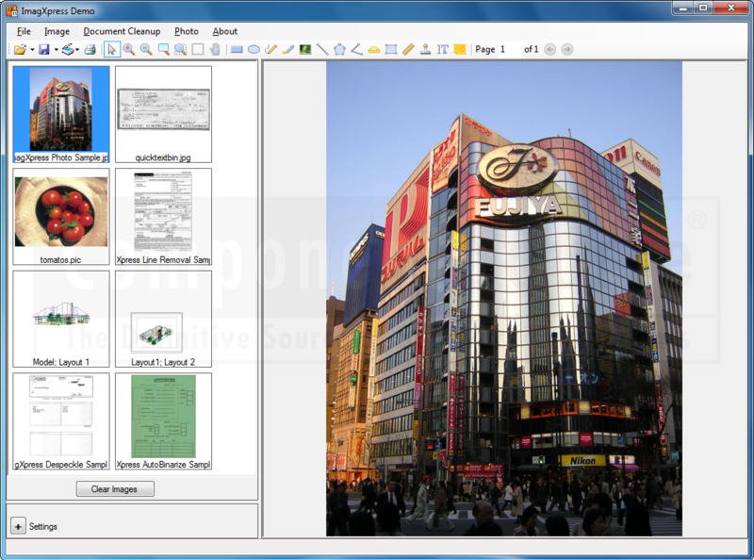The width and height of the screenshot is (754, 560).
Task: Select the Ruler measurement tool
Action: pyautogui.click(x=408, y=49)
